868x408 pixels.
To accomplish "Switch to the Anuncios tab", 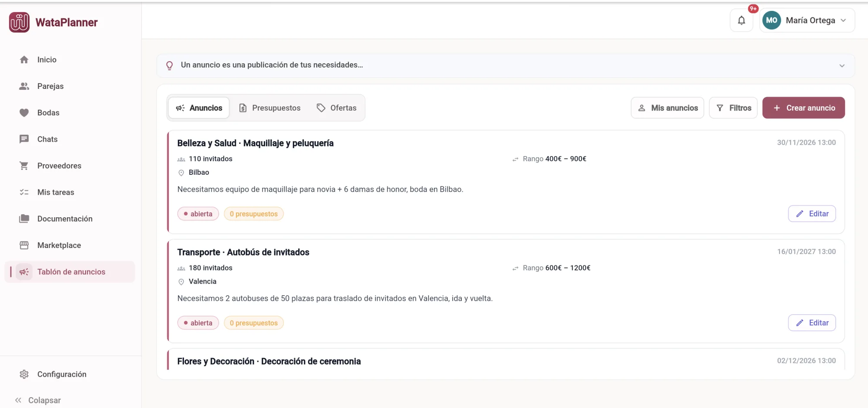I will pos(199,108).
